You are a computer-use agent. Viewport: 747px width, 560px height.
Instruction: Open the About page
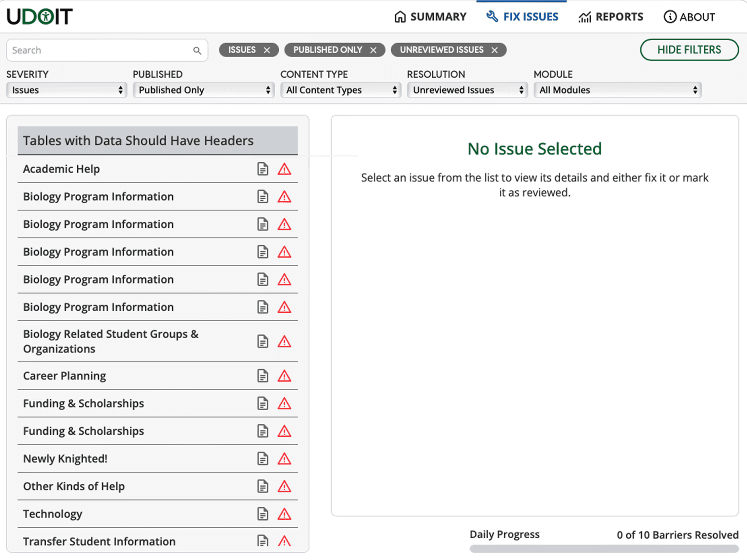coord(689,17)
